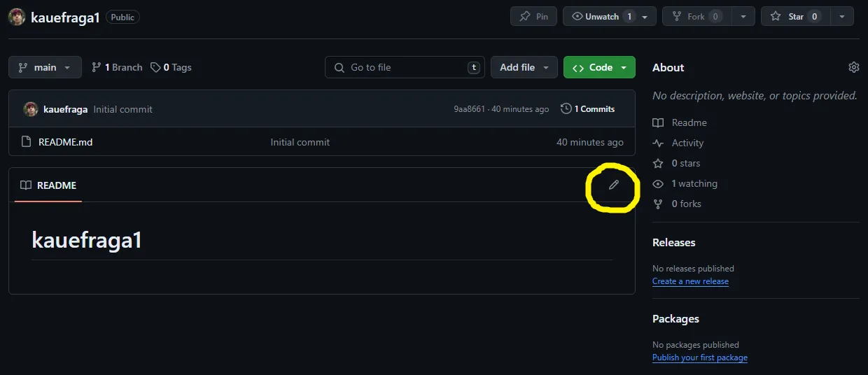Image resolution: width=868 pixels, height=375 pixels.
Task: Toggle Unwatch for repository notifications
Action: coord(602,17)
